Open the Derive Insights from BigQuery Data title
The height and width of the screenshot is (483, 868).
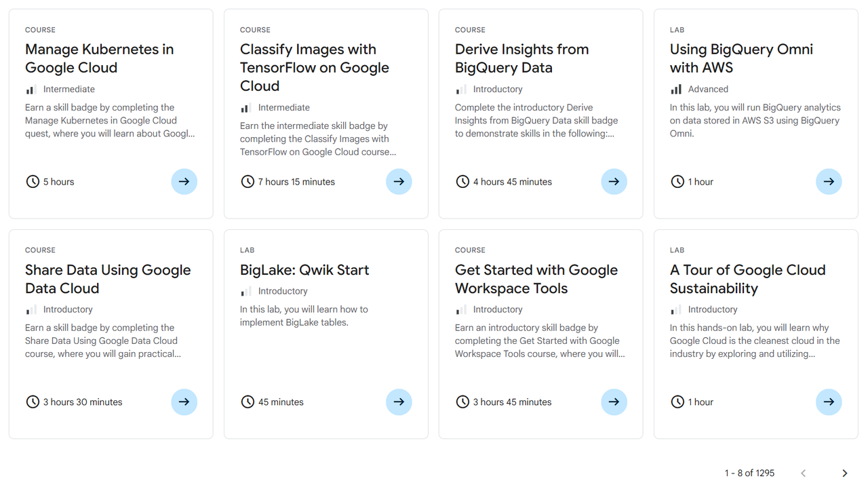tap(522, 58)
